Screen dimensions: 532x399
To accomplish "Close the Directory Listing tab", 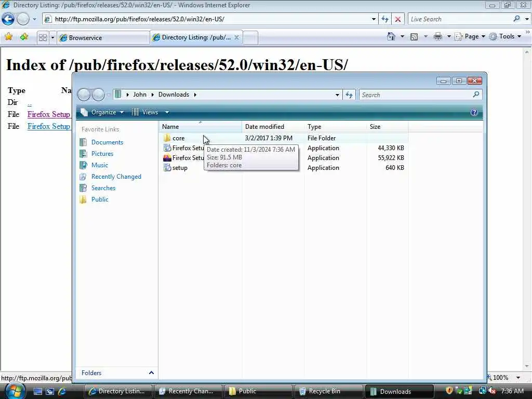I will (x=237, y=37).
